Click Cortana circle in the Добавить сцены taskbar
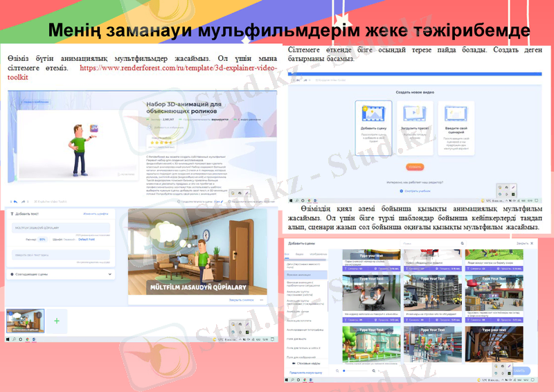554x392 pixels. [298, 380]
